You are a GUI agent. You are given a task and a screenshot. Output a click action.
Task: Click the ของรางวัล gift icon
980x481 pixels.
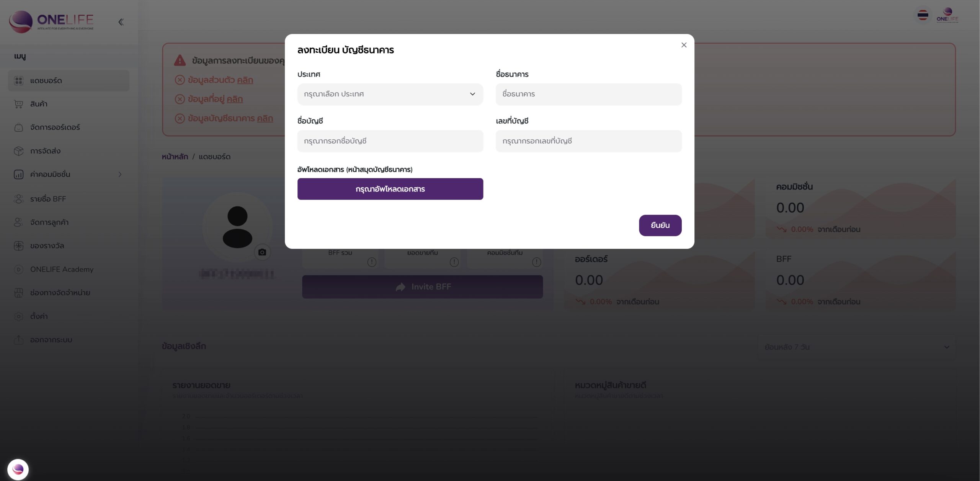[18, 246]
